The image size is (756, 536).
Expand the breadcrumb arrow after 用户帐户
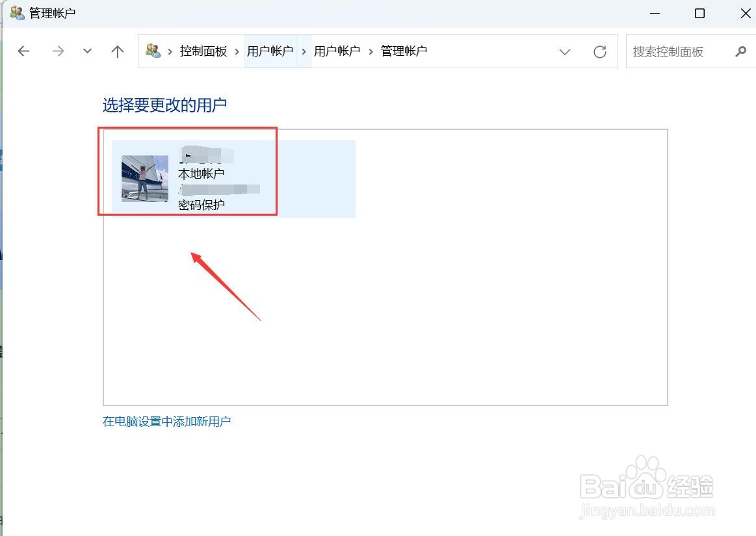[304, 51]
